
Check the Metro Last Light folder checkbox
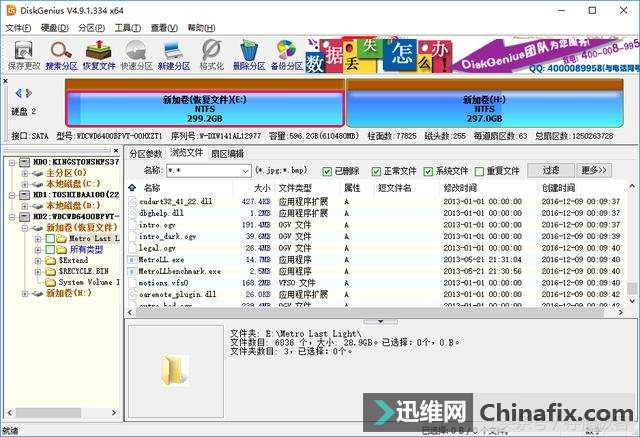point(50,238)
